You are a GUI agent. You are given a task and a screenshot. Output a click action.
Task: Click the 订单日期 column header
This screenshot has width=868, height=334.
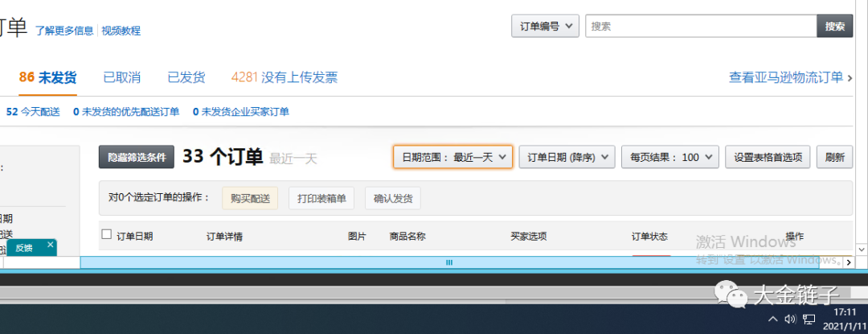134,237
